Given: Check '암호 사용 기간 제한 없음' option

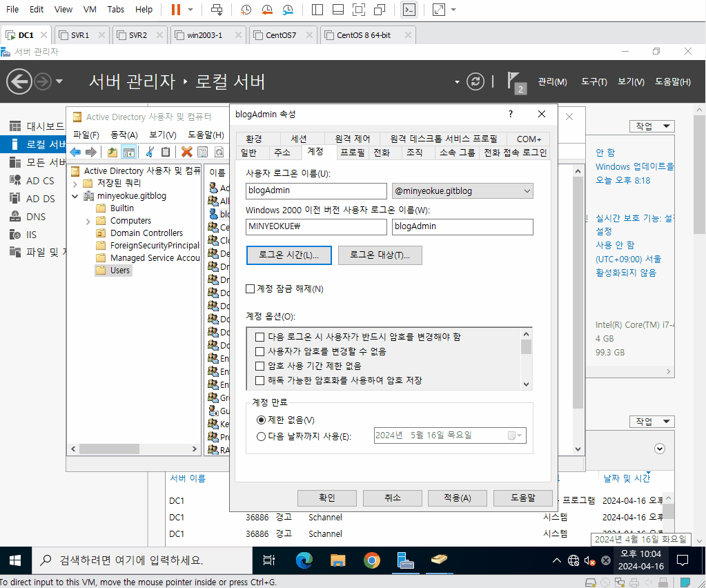Looking at the screenshot, I should [x=259, y=366].
